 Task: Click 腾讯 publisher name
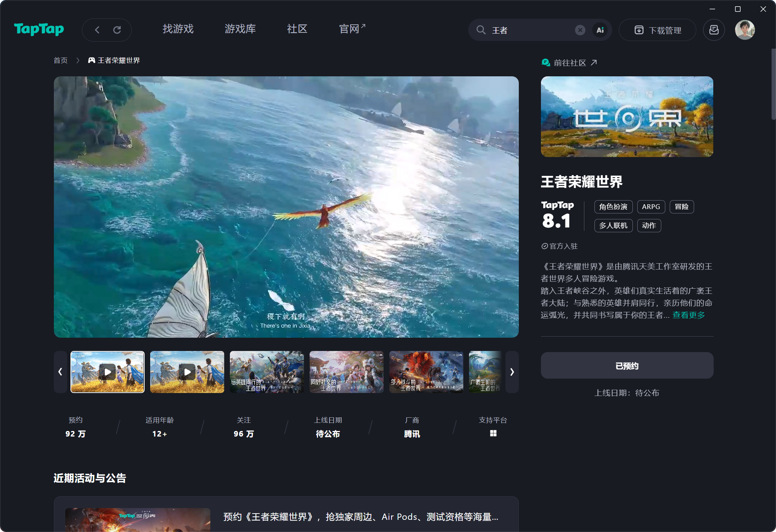pos(412,434)
